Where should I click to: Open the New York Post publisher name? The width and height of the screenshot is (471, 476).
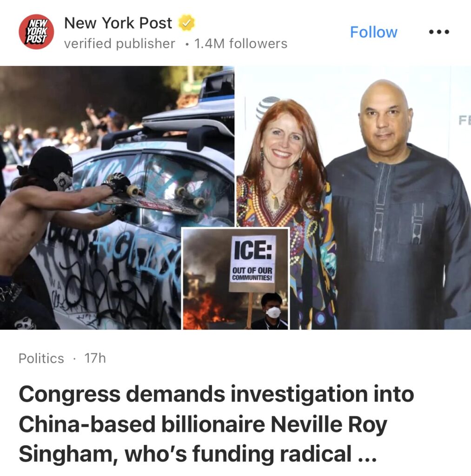[x=118, y=23]
